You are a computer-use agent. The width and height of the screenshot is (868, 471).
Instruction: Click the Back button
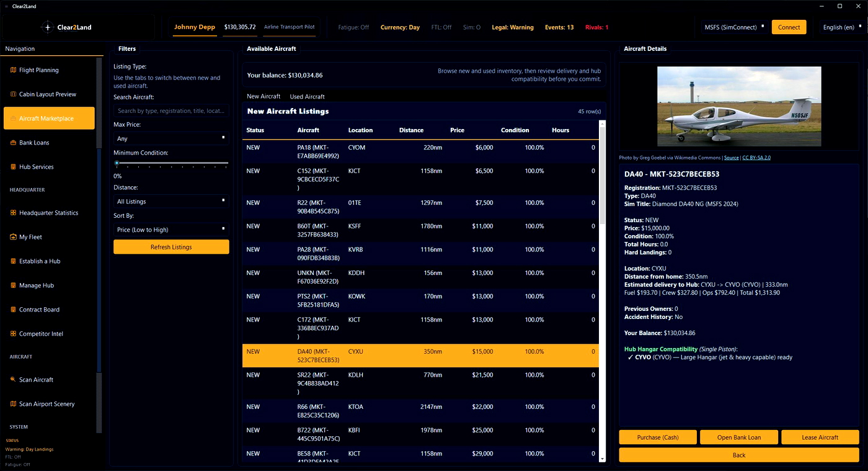point(739,455)
